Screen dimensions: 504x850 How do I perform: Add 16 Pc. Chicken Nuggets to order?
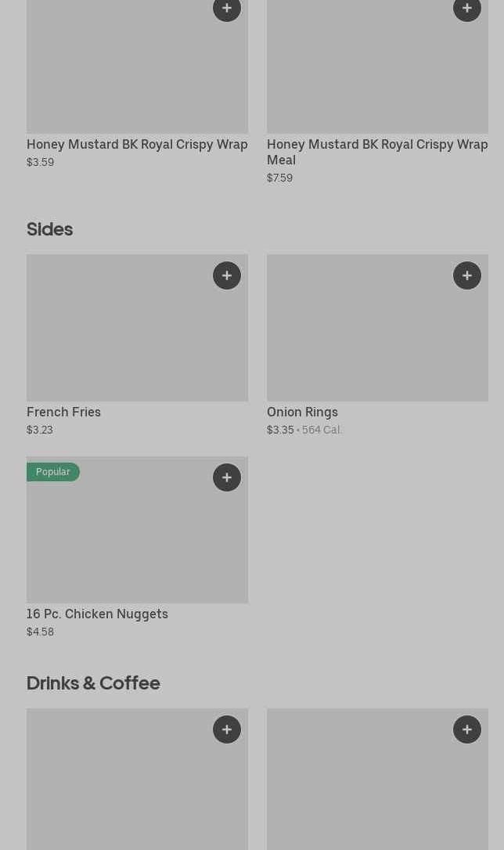coord(227,477)
